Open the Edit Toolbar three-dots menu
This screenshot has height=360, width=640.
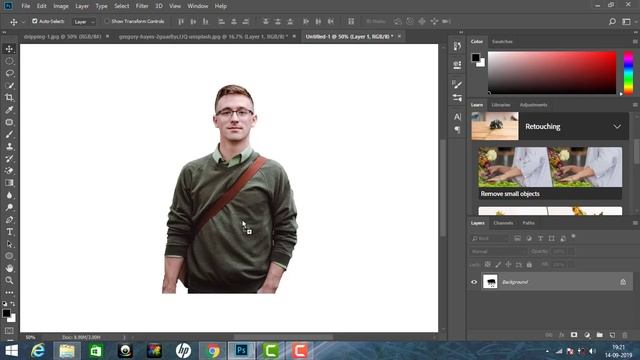point(9,292)
